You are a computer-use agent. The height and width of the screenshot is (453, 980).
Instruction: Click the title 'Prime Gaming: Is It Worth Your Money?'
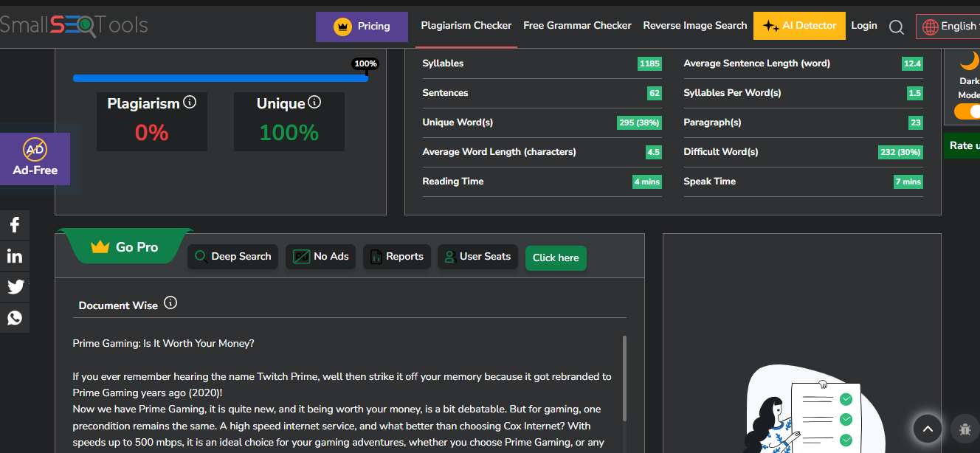point(163,344)
